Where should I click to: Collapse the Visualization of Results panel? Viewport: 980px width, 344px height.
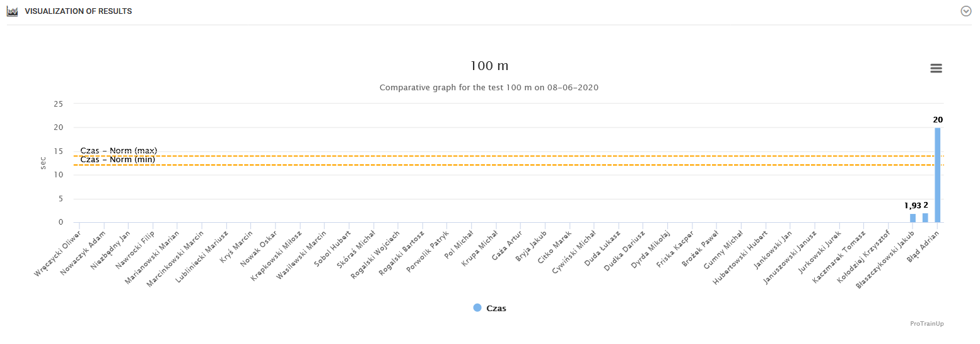tap(965, 11)
